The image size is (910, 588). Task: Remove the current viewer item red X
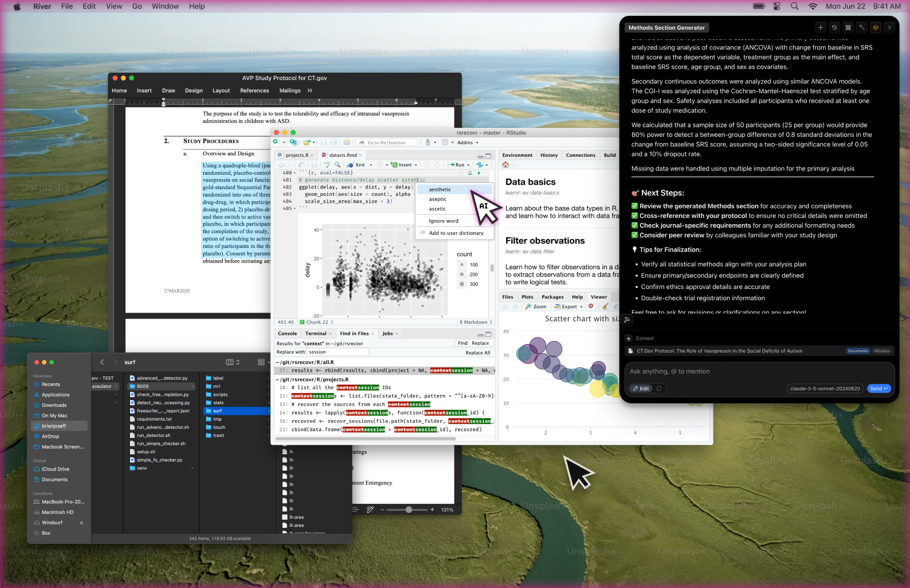pyautogui.click(x=591, y=306)
